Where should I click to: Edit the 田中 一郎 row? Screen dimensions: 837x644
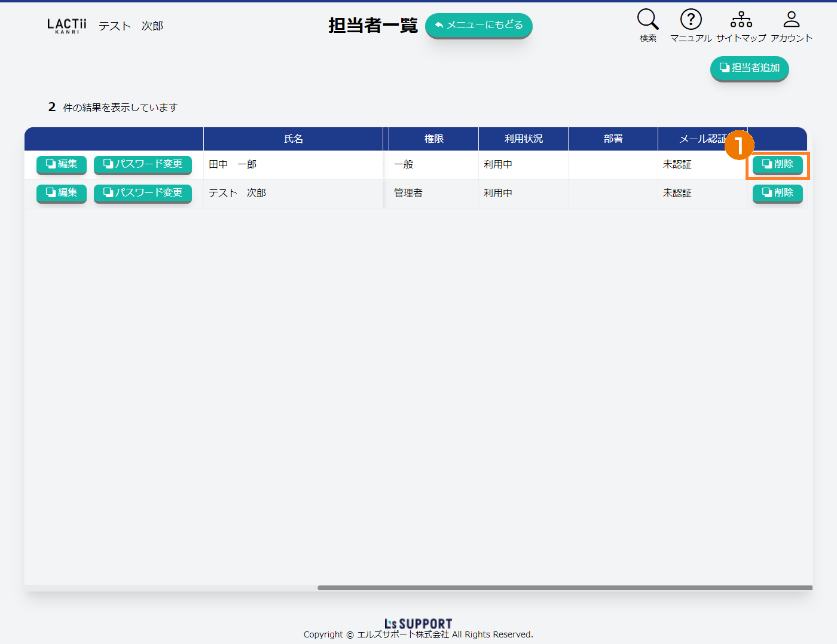point(62,164)
